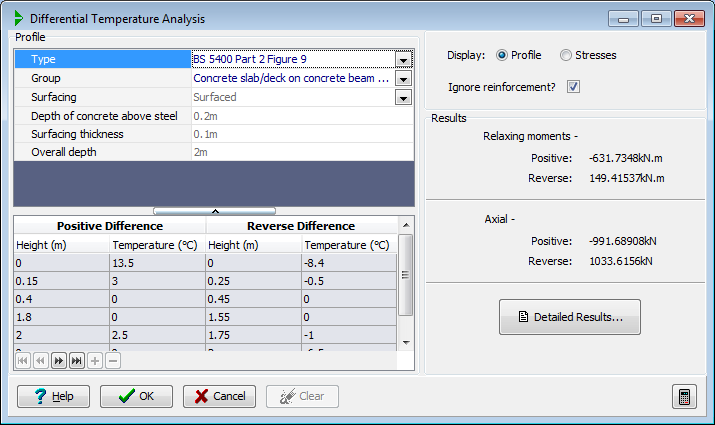This screenshot has width=715, height=425.
Task: Click the table scrollbar up arrow
Action: pyautogui.click(x=406, y=225)
